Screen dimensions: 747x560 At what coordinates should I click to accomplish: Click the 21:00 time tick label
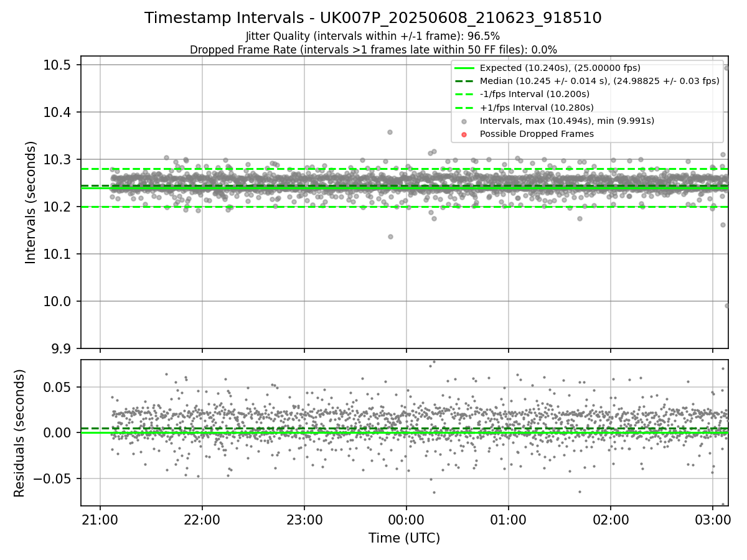coord(100,518)
